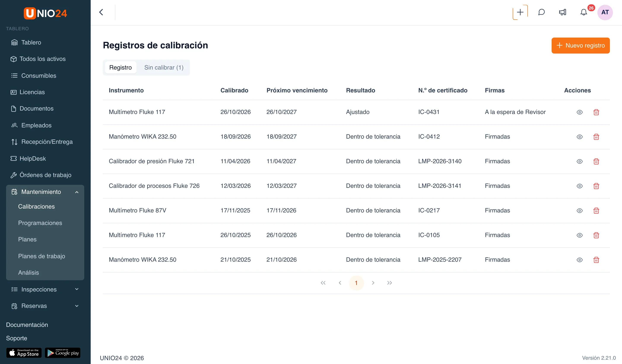Screen dimensions: 622x364
Task: Open the Soporte link
Action: coord(17,338)
